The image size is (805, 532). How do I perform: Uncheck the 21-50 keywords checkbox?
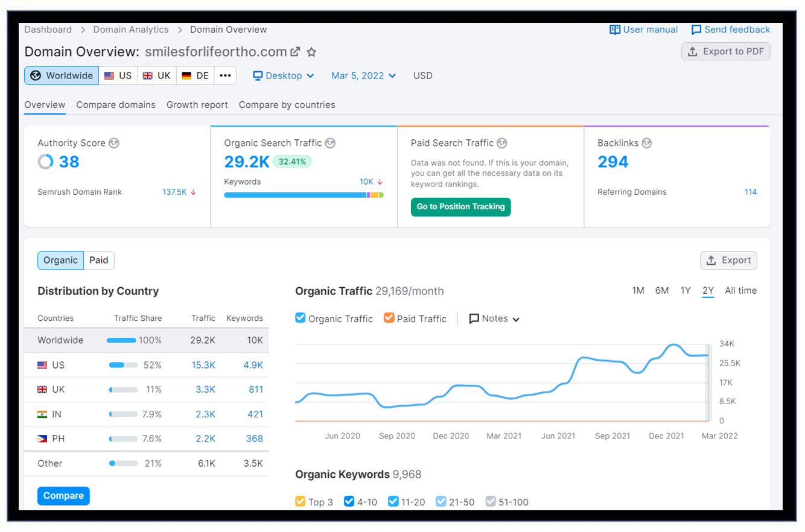(x=441, y=502)
